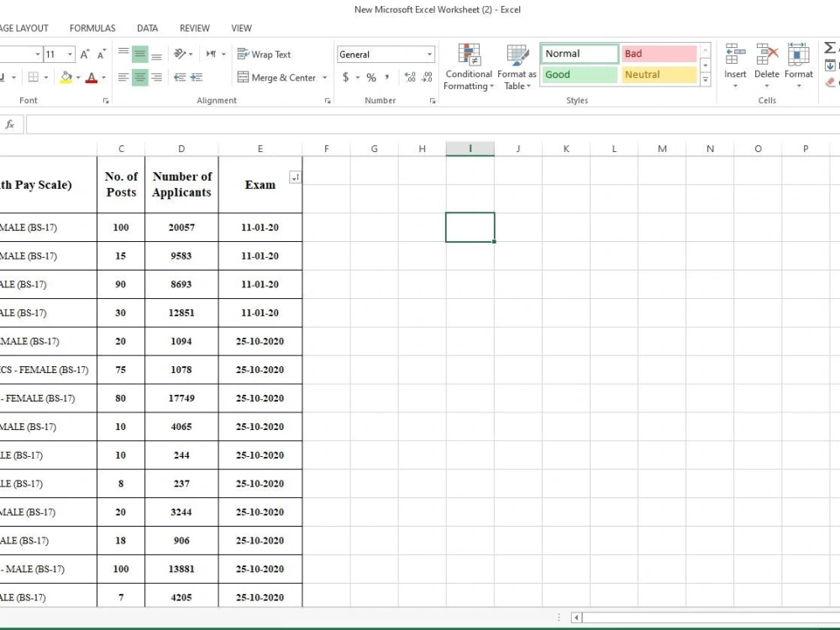Open the REVIEW tab
Screen dimensions: 840x630
(x=195, y=28)
